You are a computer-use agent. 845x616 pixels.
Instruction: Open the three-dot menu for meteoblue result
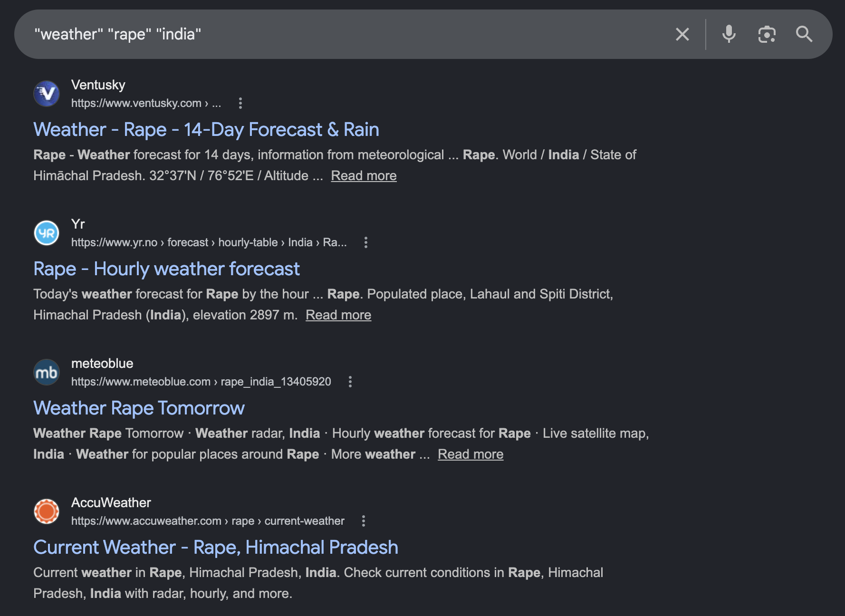pyautogui.click(x=350, y=382)
